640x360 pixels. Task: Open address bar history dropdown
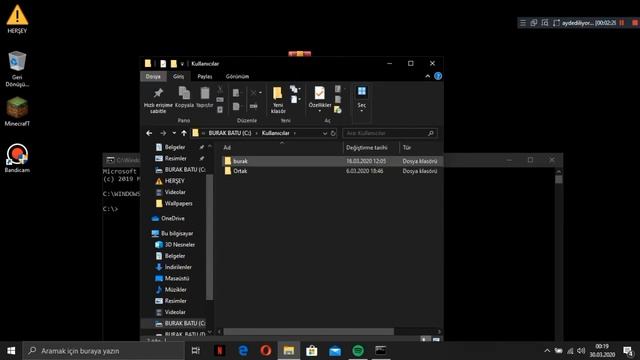[x=325, y=133]
